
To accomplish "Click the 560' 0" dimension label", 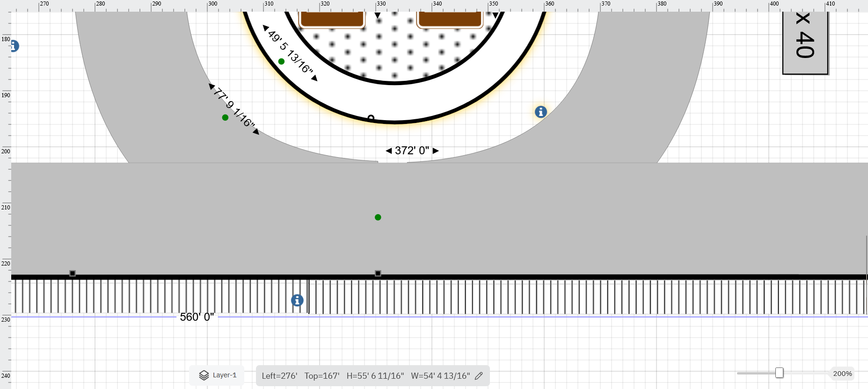I will [x=197, y=317].
